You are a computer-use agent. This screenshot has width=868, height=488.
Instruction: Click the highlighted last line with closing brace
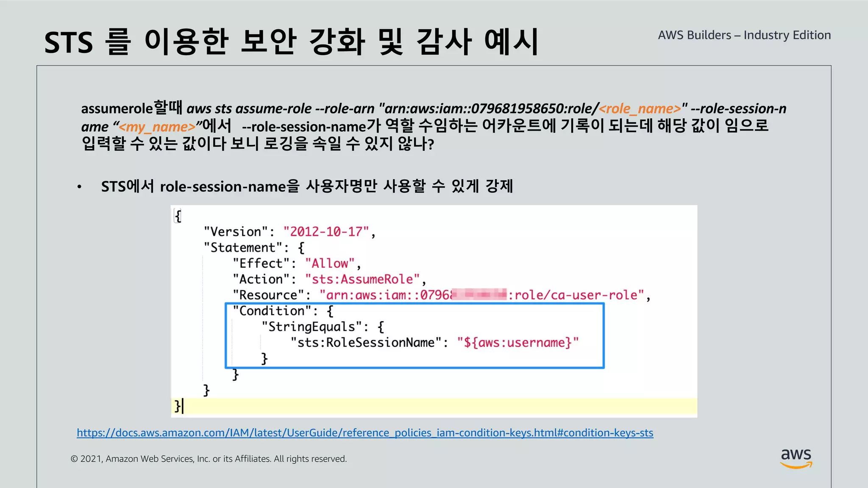tap(434, 406)
